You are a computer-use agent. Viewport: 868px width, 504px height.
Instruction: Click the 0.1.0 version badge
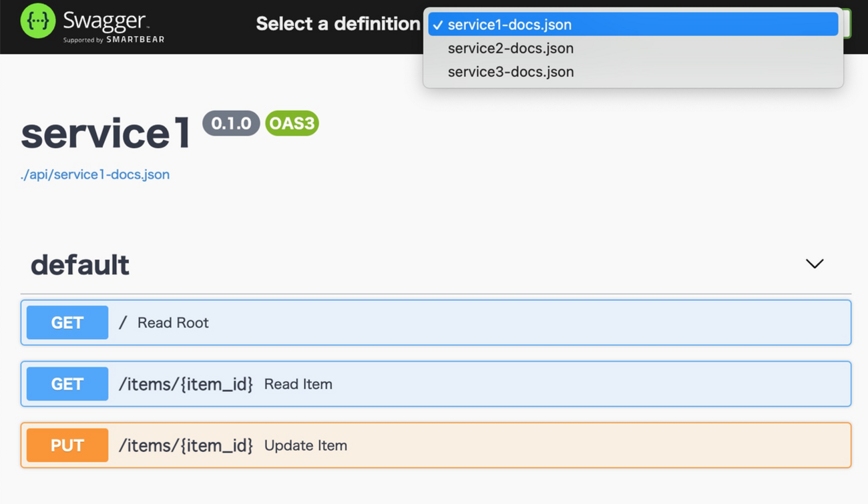[x=231, y=123]
